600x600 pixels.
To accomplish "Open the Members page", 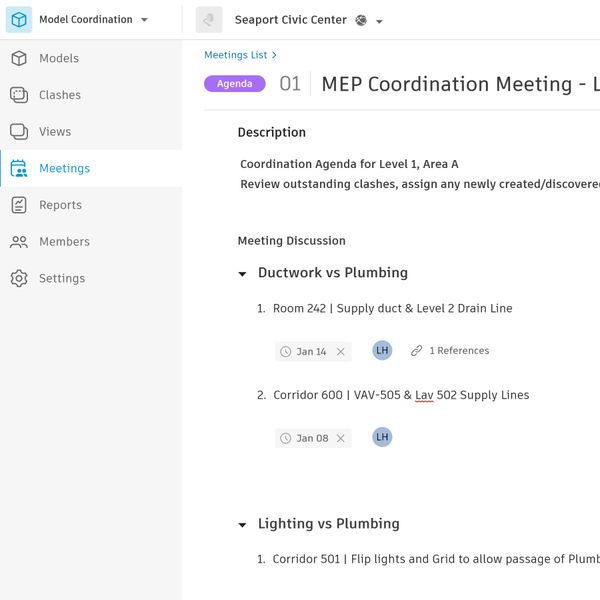I will pos(64,242).
